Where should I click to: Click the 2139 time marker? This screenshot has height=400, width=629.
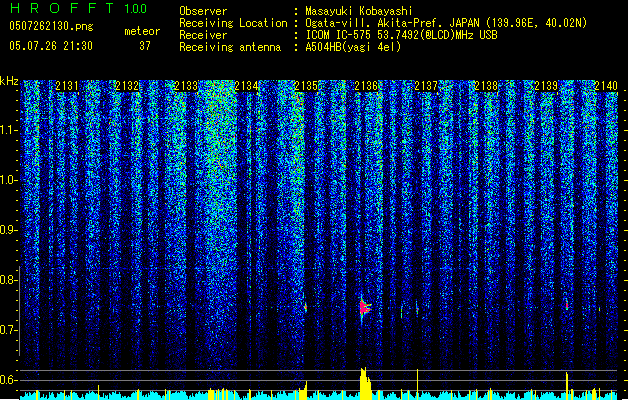pos(546,86)
